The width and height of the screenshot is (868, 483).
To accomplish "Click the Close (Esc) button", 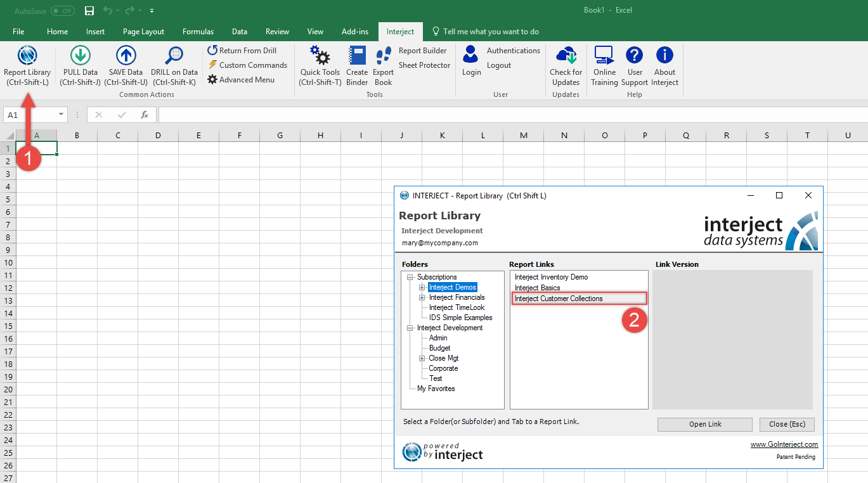I will [x=787, y=424].
